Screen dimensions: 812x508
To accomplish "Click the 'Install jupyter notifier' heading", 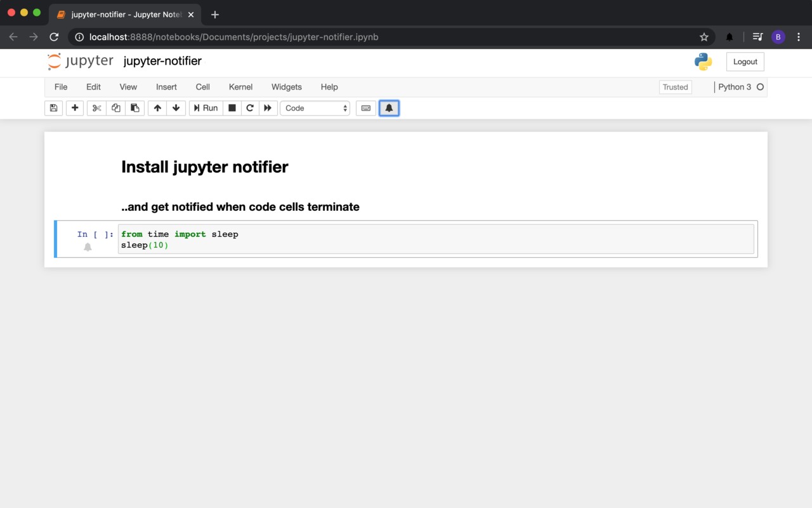I will 205,166.
